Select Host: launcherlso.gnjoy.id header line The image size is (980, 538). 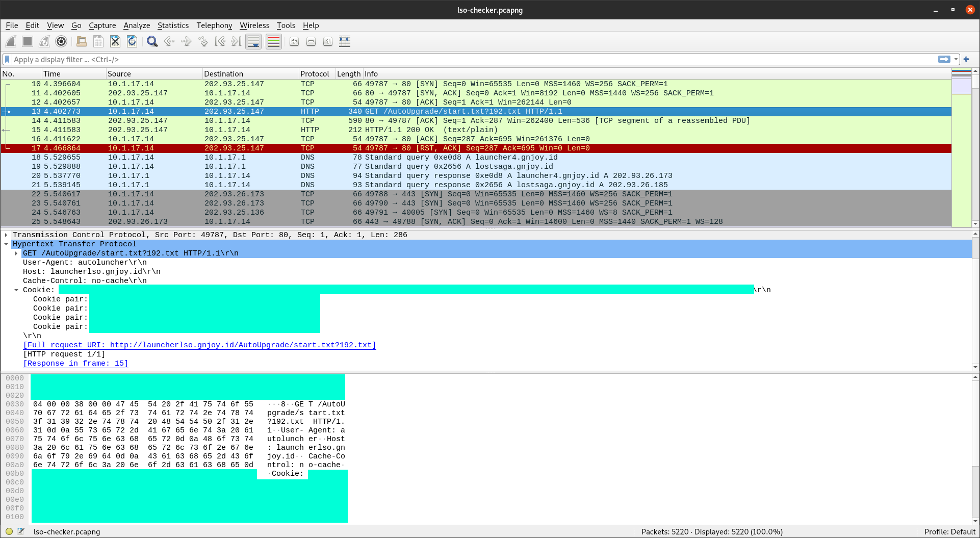click(92, 272)
